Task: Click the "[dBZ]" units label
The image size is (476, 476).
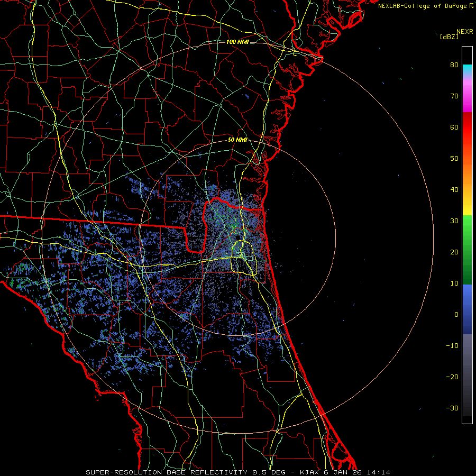Action: click(x=449, y=37)
